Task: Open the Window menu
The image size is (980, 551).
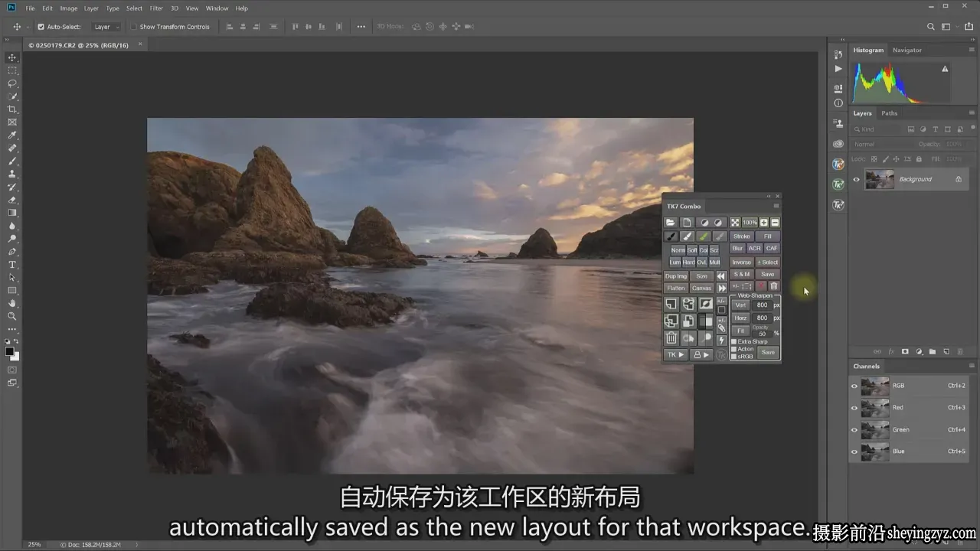Action: click(x=217, y=8)
